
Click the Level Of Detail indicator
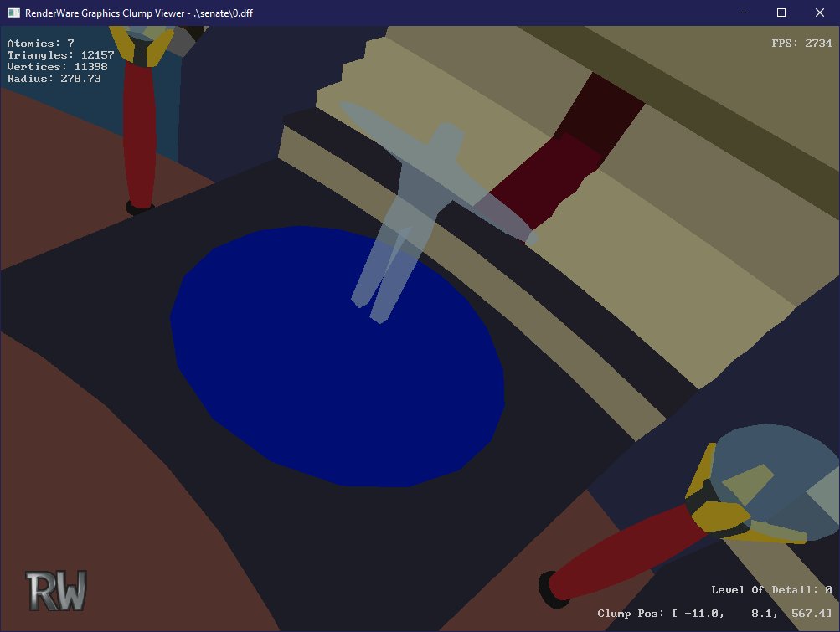coord(770,590)
